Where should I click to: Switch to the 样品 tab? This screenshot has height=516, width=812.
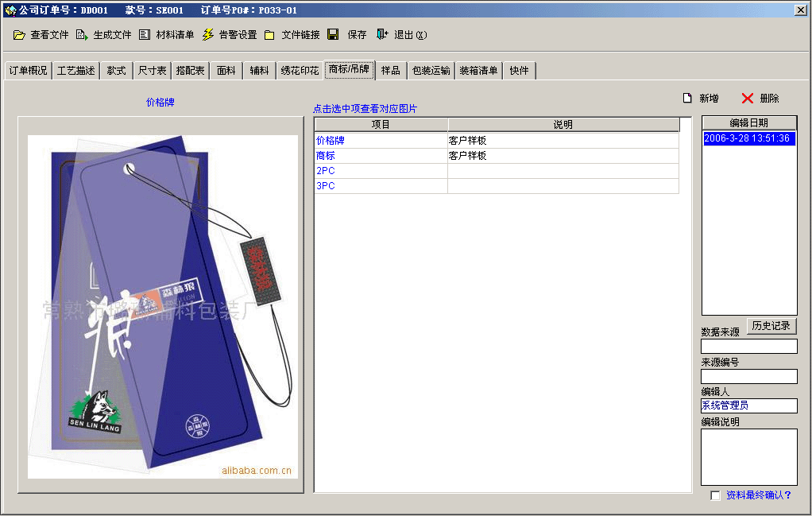pos(390,71)
